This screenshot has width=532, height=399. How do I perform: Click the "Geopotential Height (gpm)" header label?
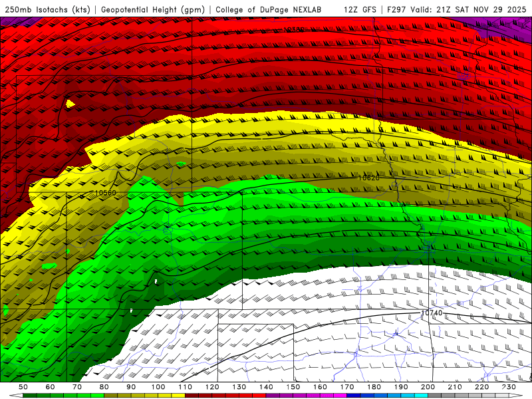(x=153, y=9)
